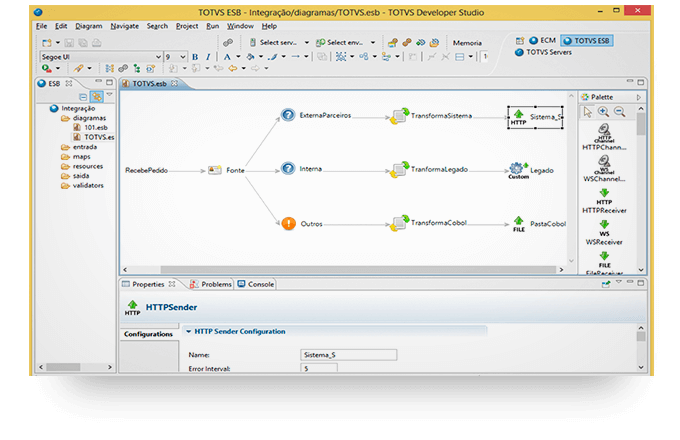Switch to the Console tab

tap(256, 284)
